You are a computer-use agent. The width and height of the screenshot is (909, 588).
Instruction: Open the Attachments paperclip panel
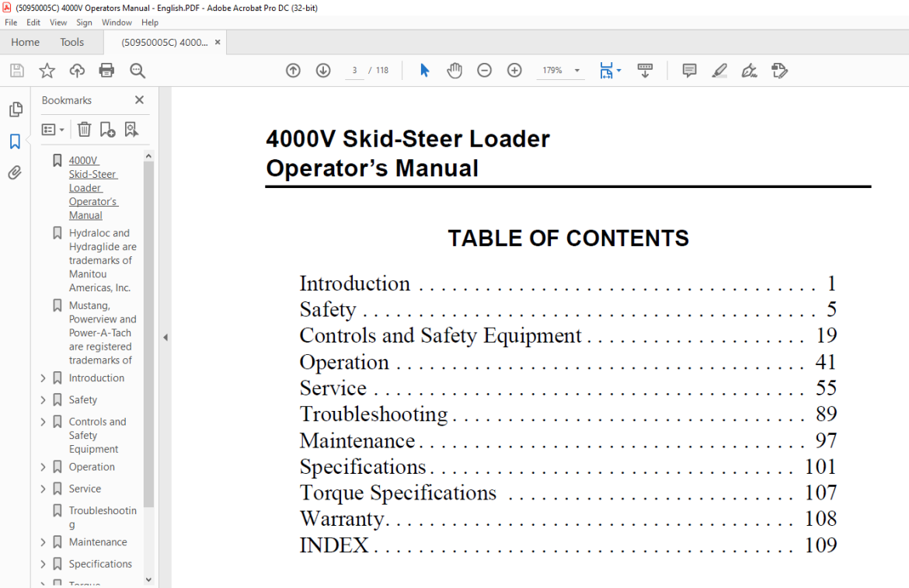(x=15, y=172)
